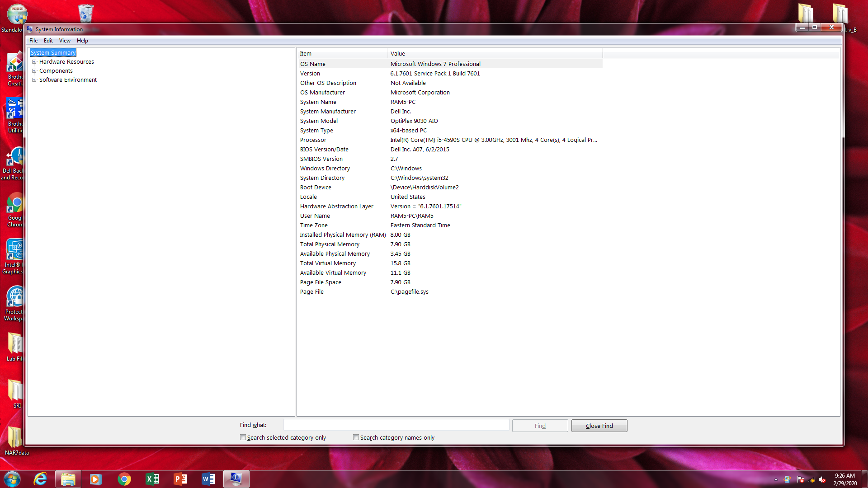Expand the Components node

(x=34, y=71)
